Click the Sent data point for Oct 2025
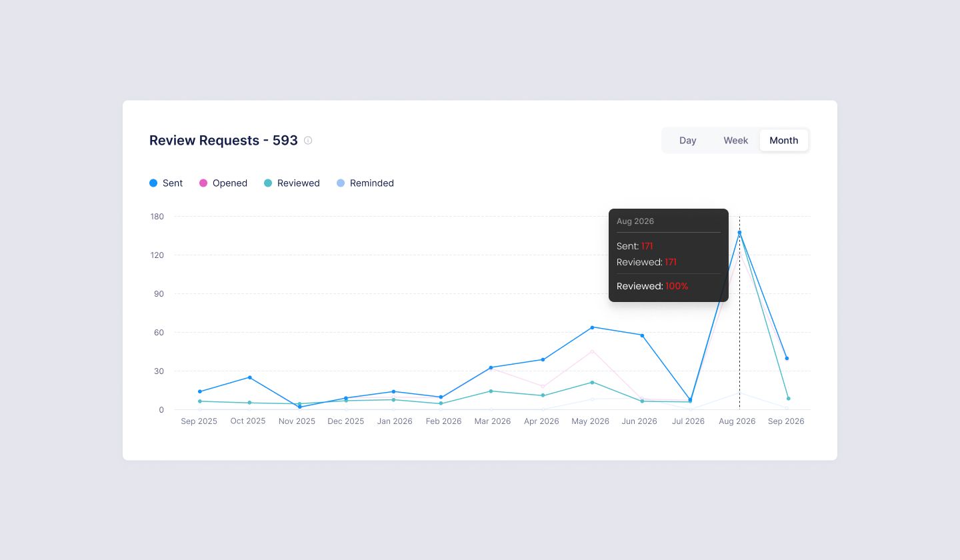Image resolution: width=960 pixels, height=560 pixels. pyautogui.click(x=250, y=377)
